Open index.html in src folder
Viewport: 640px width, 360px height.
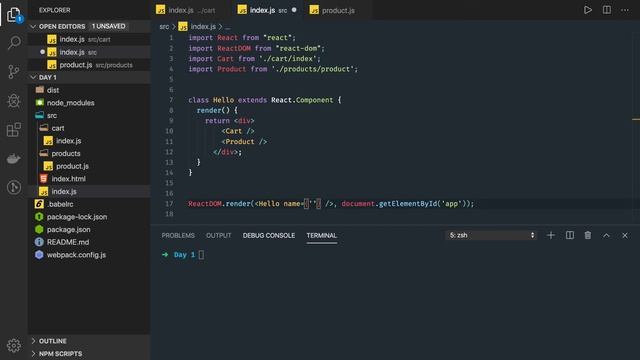tap(89, 179)
